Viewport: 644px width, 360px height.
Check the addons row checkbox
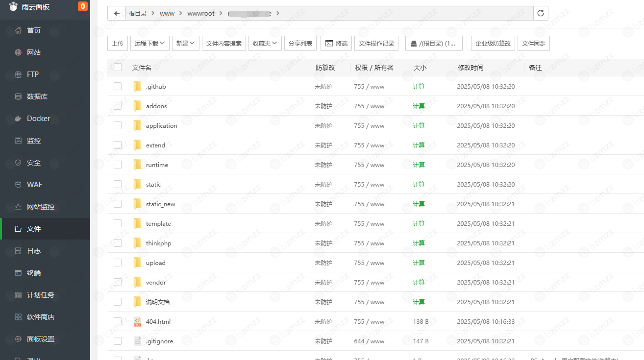(118, 106)
